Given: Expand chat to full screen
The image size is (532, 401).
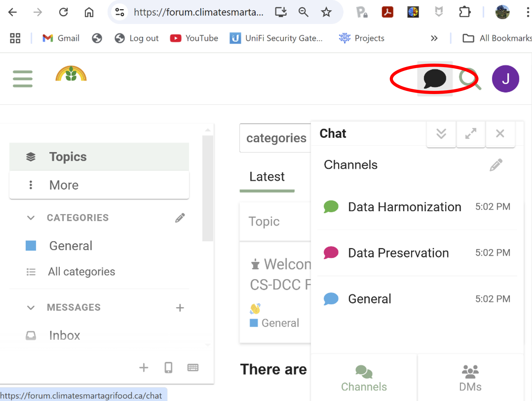Looking at the screenshot, I should pyautogui.click(x=470, y=134).
